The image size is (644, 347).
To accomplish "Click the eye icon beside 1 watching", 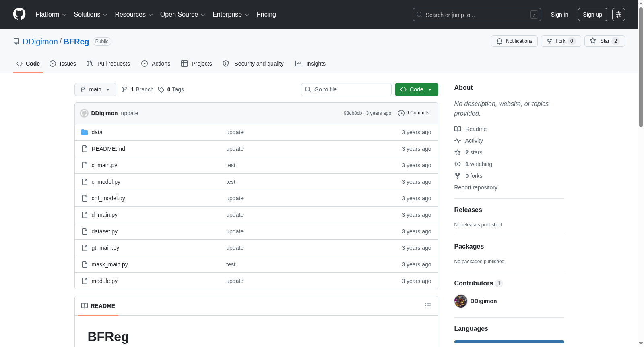I will point(458,164).
